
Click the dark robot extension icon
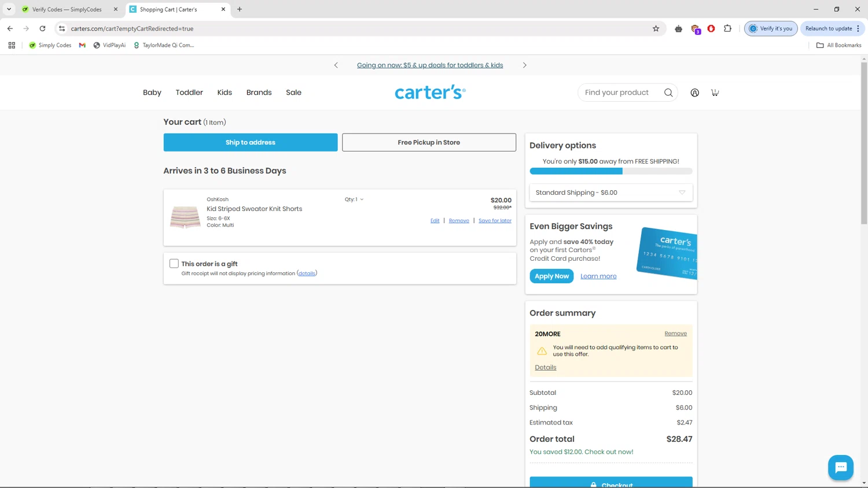coord(678,28)
